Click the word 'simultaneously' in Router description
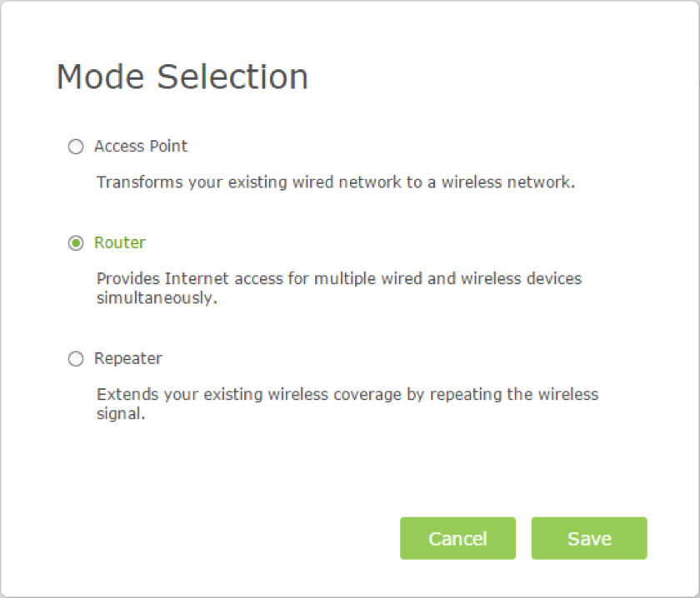This screenshot has width=700, height=598. coord(156,298)
